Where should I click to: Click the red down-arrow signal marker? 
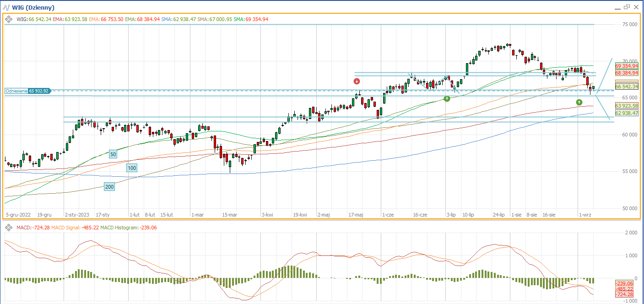coord(357,81)
